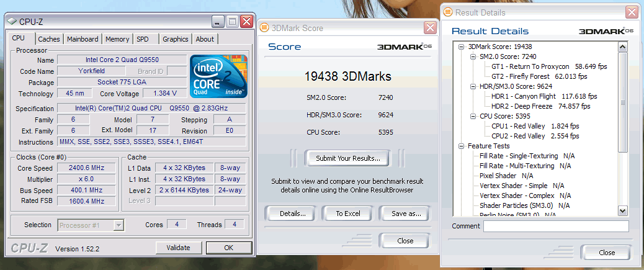644x270 pixels.
Task: Click Close button in Result Details window
Action: click(607, 253)
